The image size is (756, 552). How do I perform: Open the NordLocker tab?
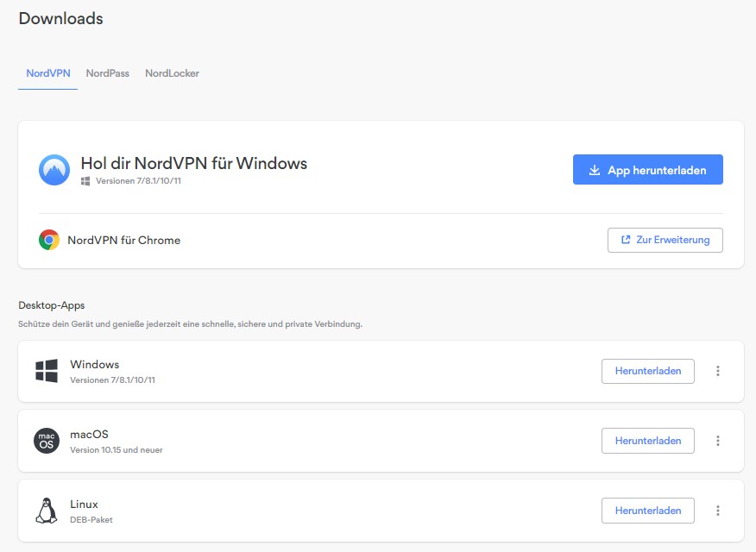[172, 73]
